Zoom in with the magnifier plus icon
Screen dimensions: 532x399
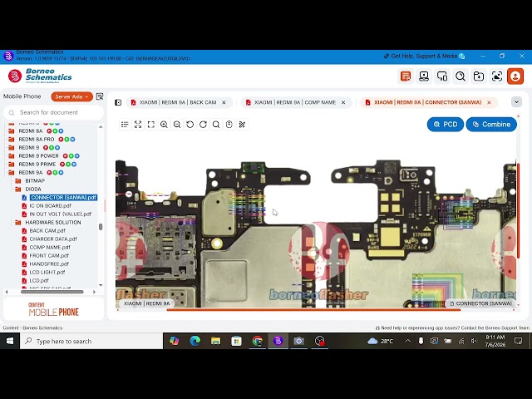164,125
